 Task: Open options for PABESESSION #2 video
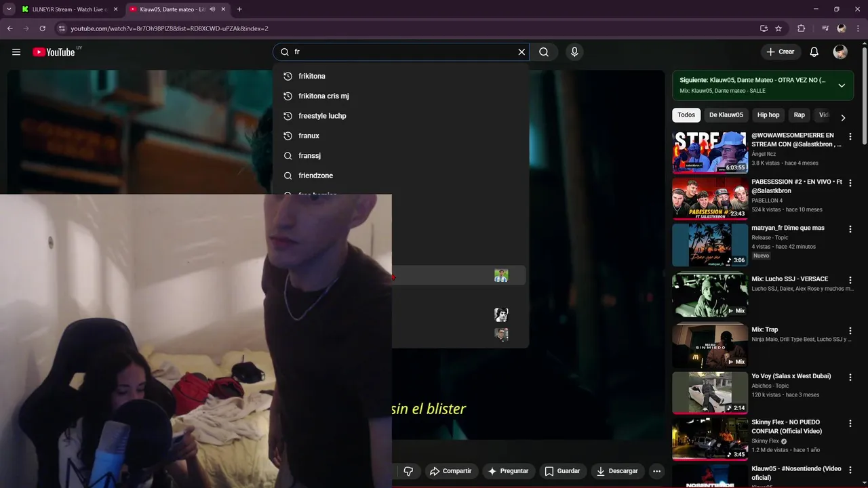[850, 183]
